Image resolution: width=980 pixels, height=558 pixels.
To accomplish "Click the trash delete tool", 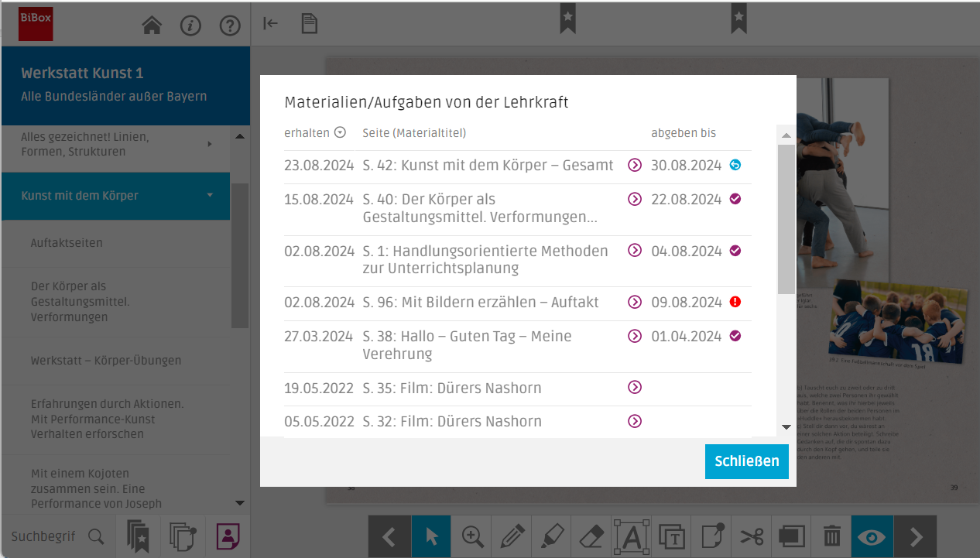I will point(832,536).
